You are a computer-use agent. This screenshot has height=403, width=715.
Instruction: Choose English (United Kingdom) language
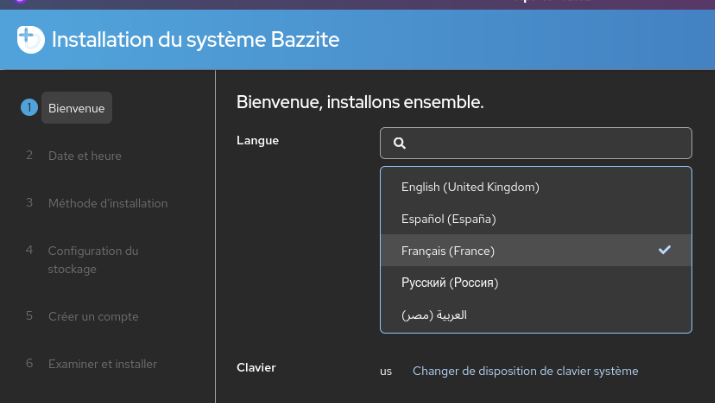point(470,187)
